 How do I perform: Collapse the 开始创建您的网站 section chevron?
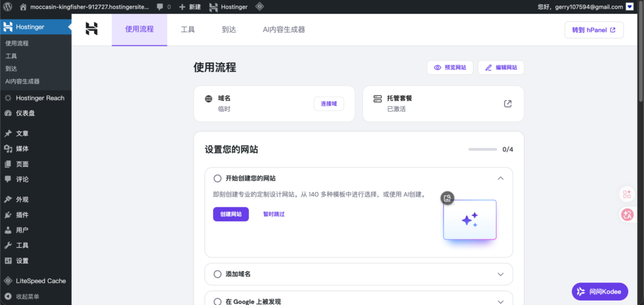(500, 178)
